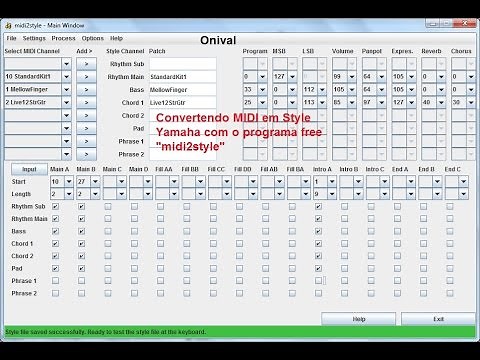Add MellowFinger channel with its > button

86,90
